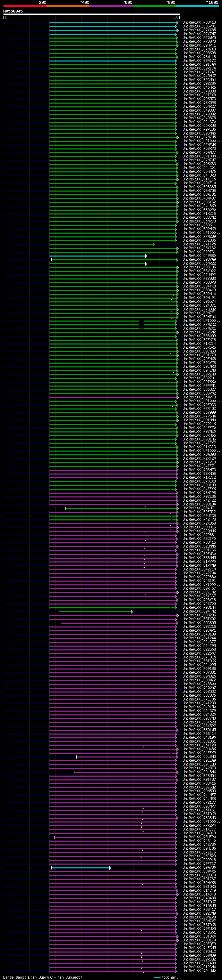Select the UniRef100_C4JC01 label
Viewport: 222px width, 980px height.
point(199,168)
